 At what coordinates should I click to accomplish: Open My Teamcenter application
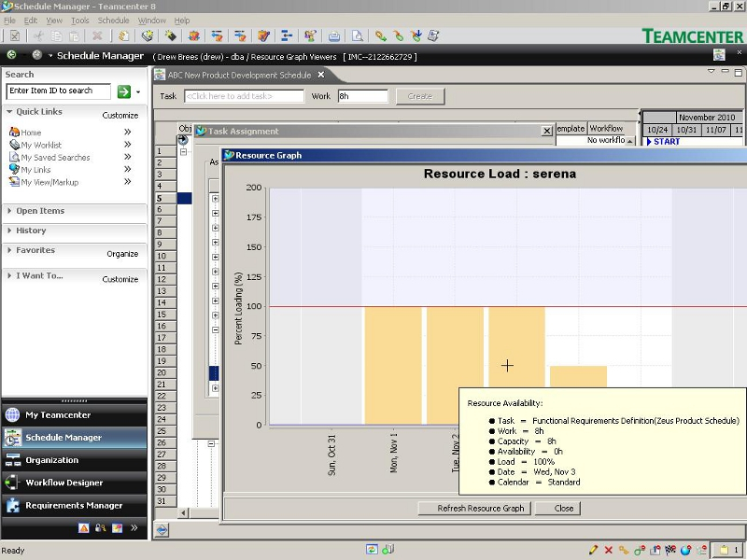coord(75,414)
